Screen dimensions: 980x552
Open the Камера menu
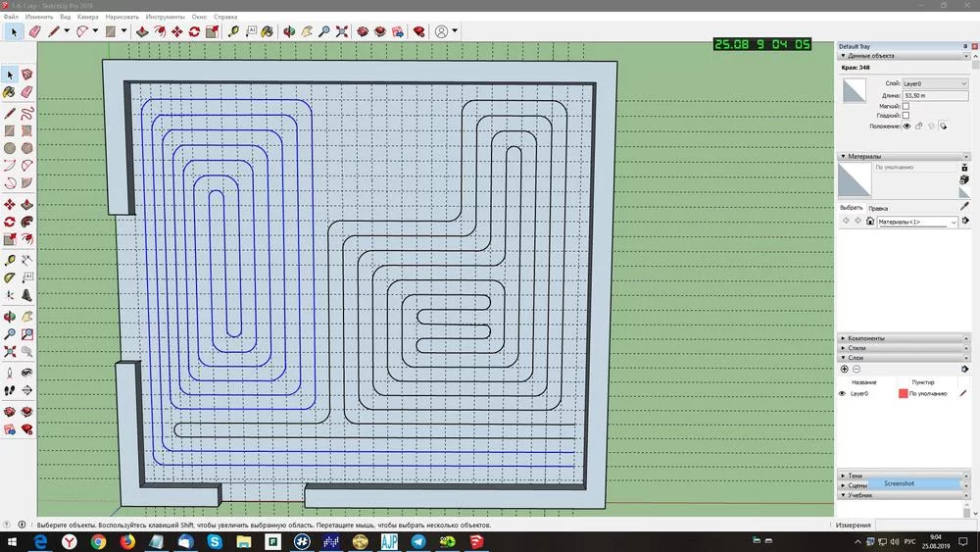87,17
